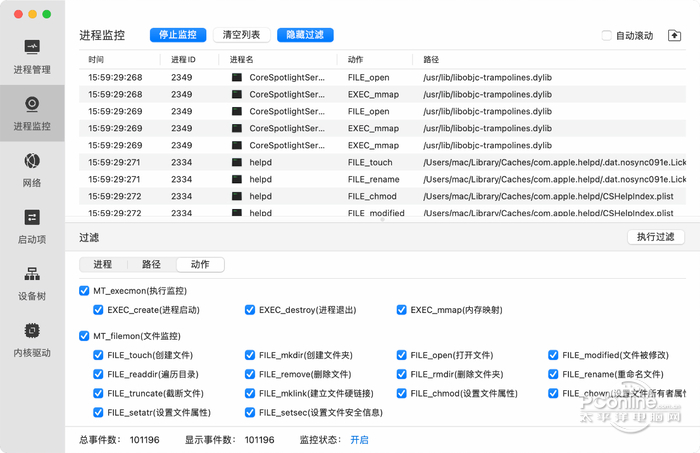The image size is (700, 453).
Task: Click the 清空列表 button
Action: 242,35
